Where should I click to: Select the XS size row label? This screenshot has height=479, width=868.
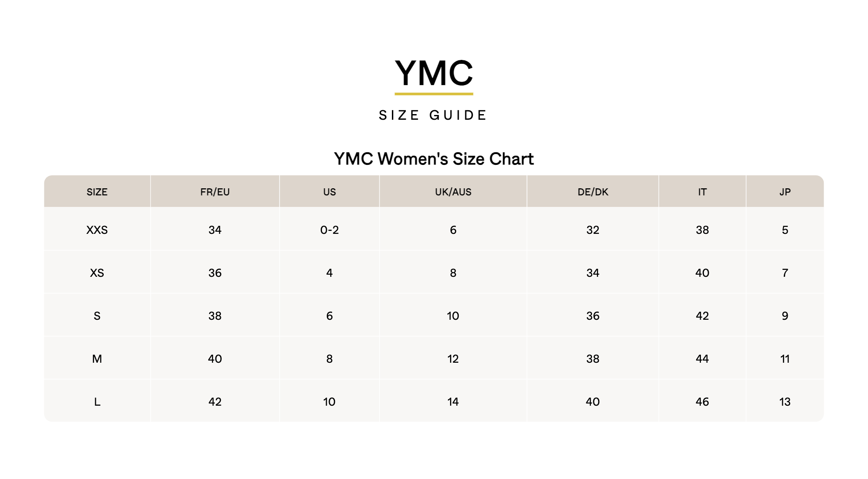(97, 273)
